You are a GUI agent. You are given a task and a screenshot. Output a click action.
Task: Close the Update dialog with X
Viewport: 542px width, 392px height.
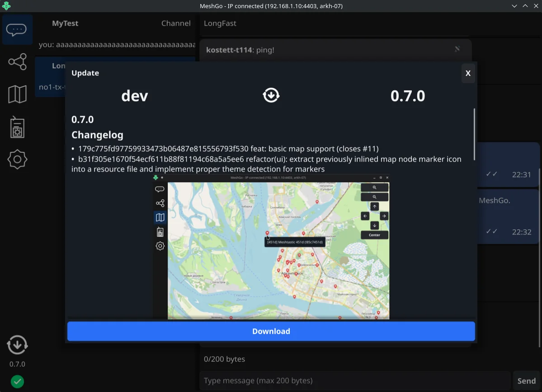click(468, 73)
